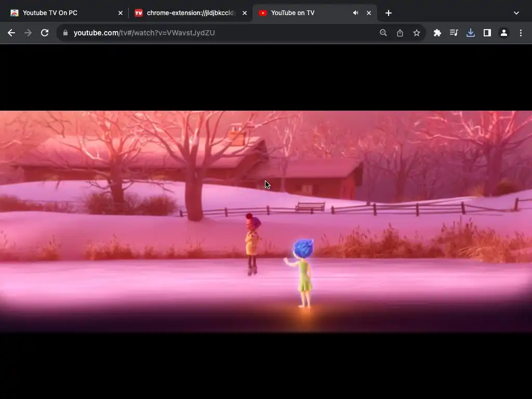Screen dimensions: 532x399
Task: Toggle the browser side panel
Action: coord(487,33)
